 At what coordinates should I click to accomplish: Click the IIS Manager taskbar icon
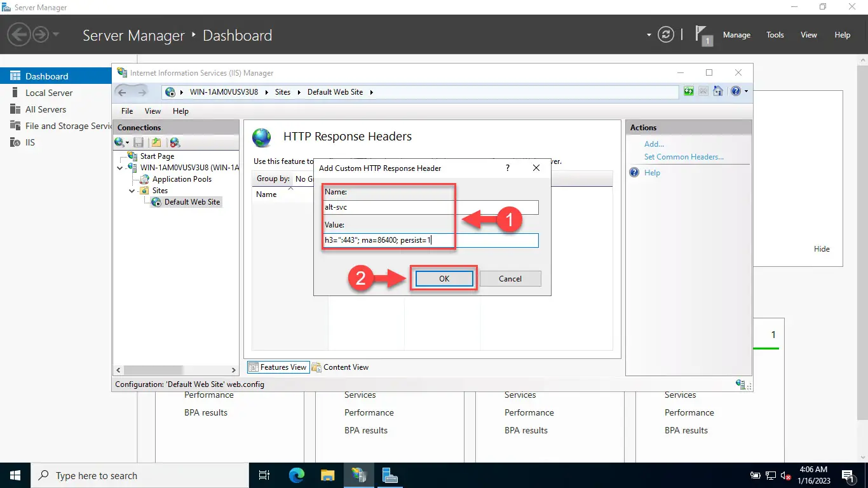point(359,475)
